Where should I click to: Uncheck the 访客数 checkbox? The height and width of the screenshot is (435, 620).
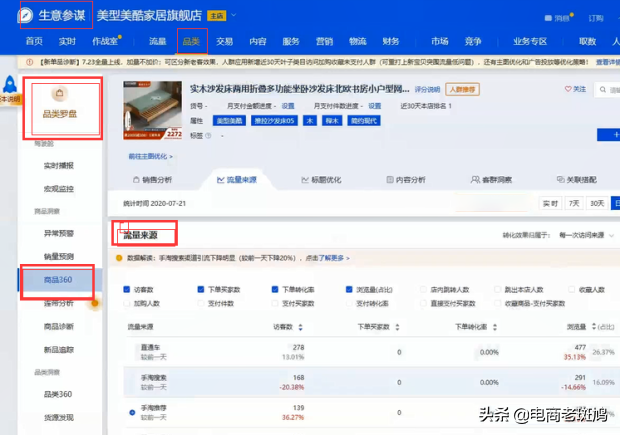pos(127,289)
